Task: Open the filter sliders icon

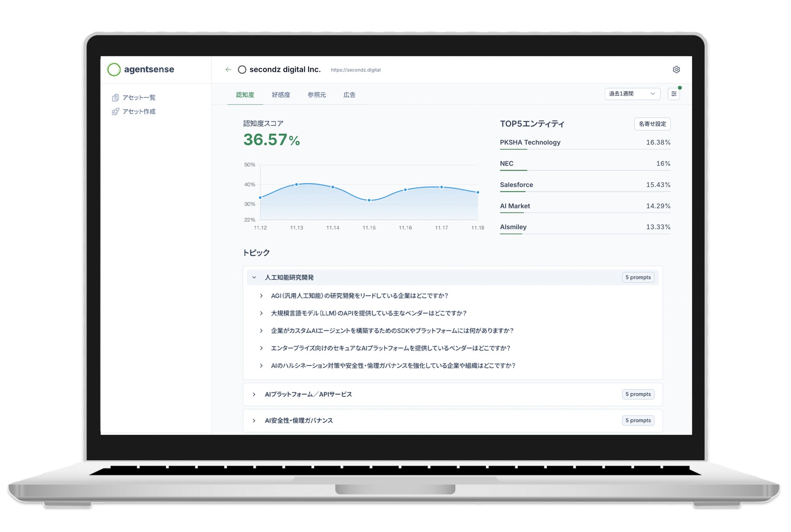Action: click(x=674, y=94)
